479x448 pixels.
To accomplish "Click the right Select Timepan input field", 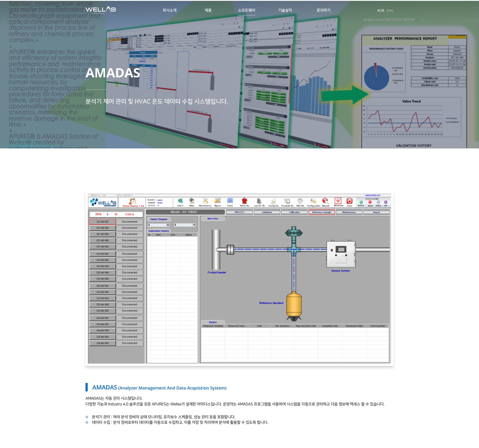I will pyautogui.click(x=185, y=225).
